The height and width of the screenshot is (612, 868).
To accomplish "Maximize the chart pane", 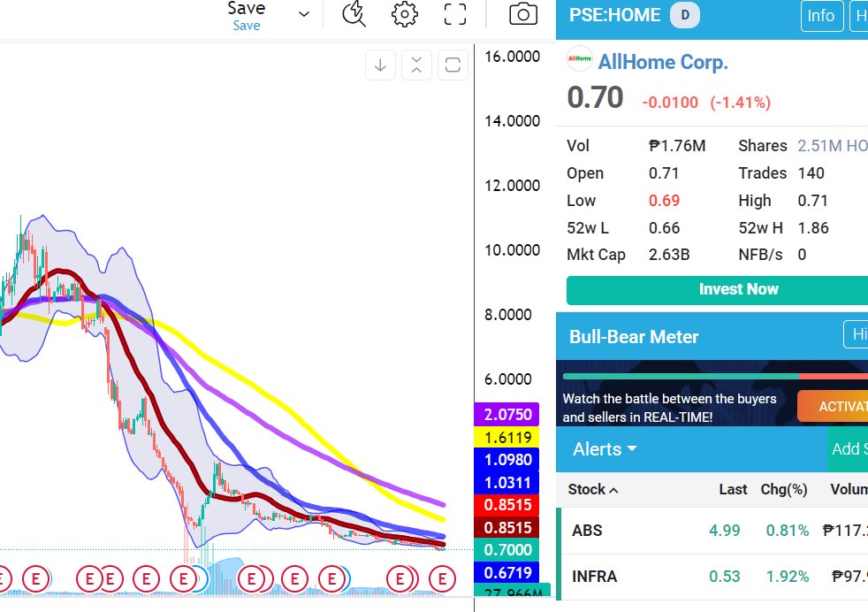I will tap(453, 65).
